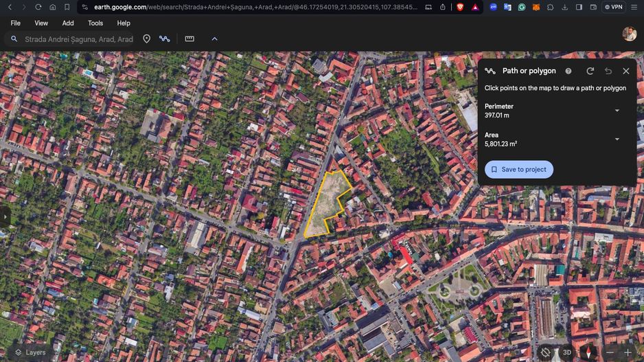Open the Layers panel
644x362 pixels.
click(30, 352)
